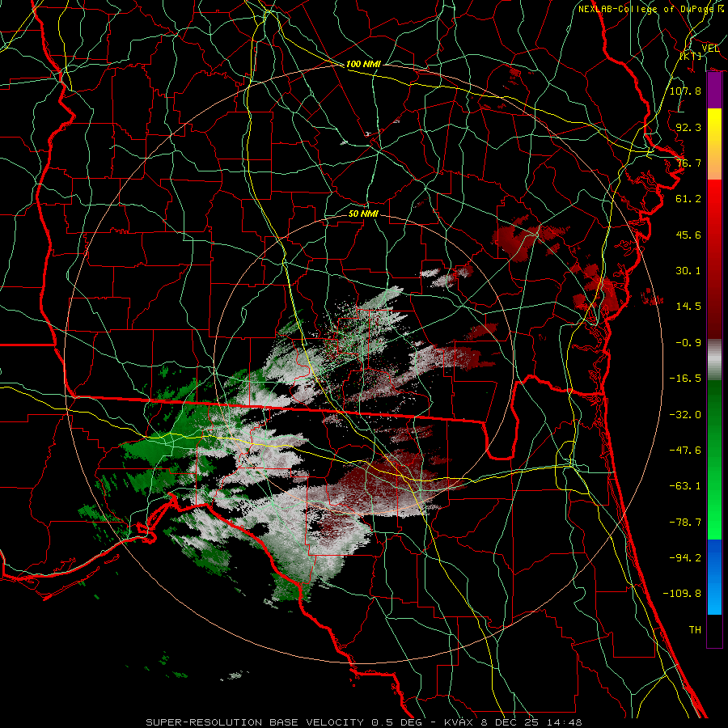Image resolution: width=728 pixels, height=728 pixels.
Task: Click the 100 NMI range ring label
Action: (363, 64)
